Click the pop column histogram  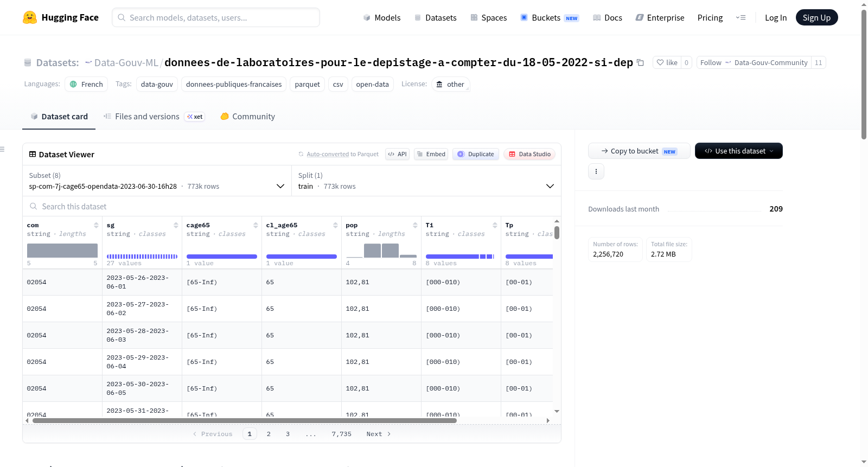381,251
